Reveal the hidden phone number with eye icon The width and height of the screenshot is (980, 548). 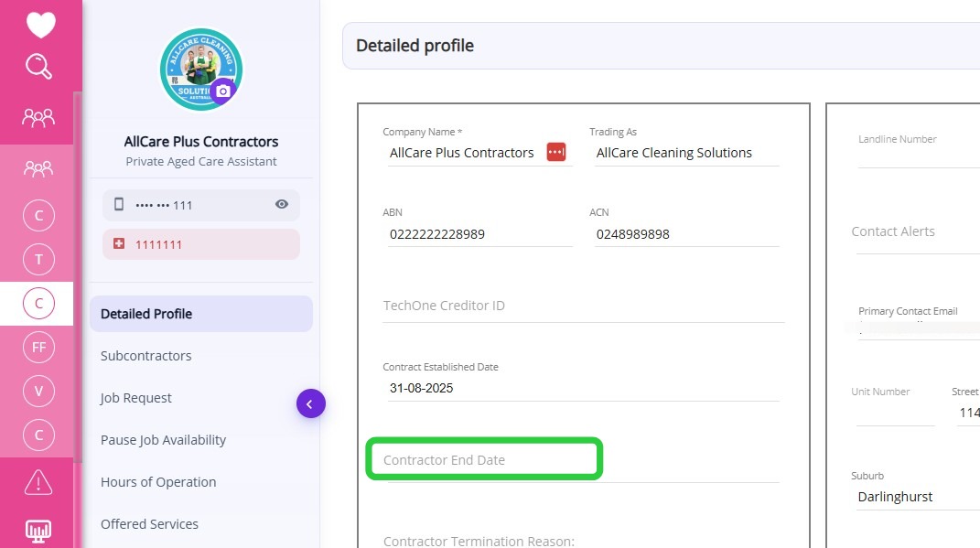point(282,204)
